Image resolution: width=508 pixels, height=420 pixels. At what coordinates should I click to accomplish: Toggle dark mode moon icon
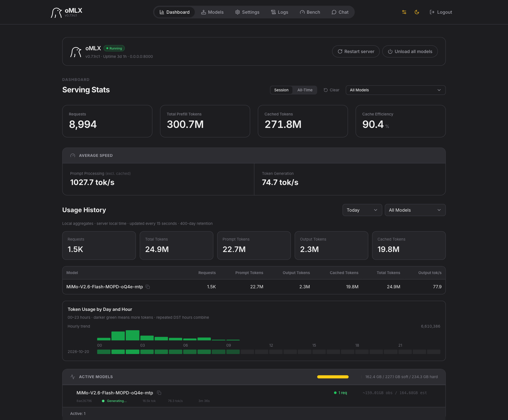417,12
